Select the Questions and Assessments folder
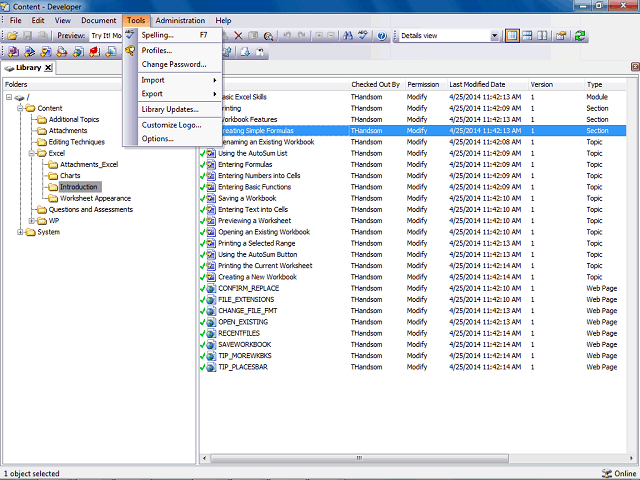The height and width of the screenshot is (480, 640). pos(91,210)
